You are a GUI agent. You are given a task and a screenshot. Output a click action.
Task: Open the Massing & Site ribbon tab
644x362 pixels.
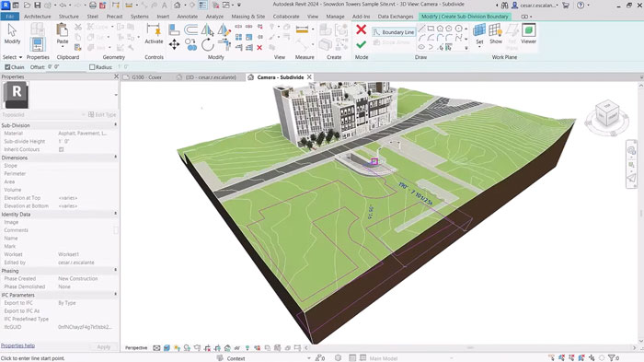248,17
